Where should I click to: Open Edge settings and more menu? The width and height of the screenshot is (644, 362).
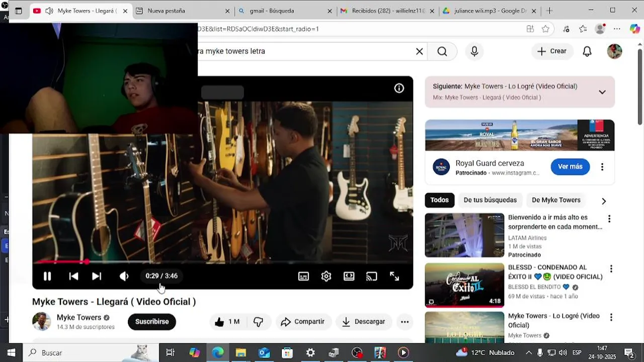pos(617,29)
